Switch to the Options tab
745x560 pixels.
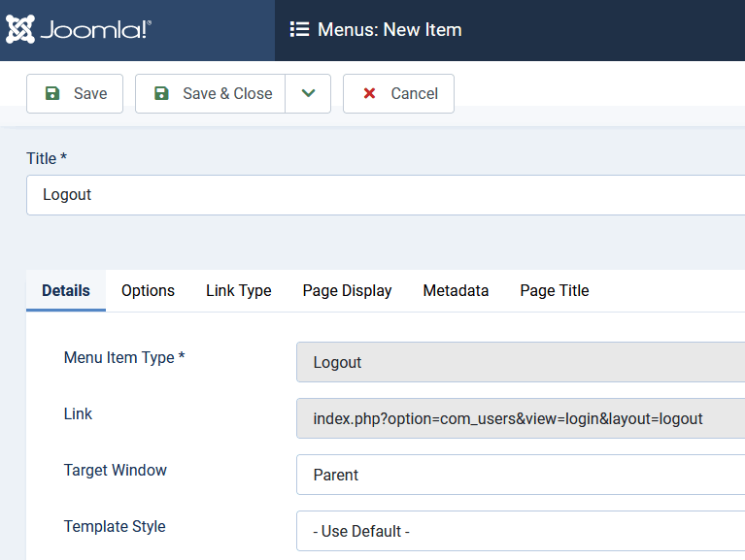pos(148,290)
